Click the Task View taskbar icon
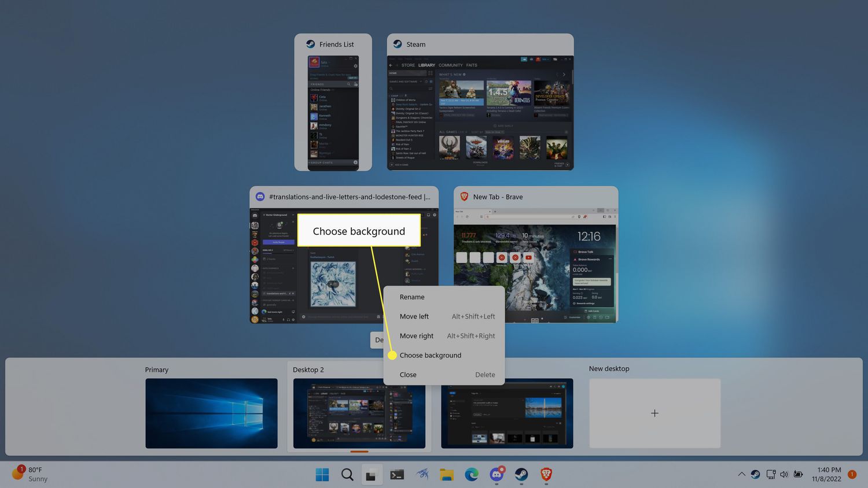 [372, 475]
